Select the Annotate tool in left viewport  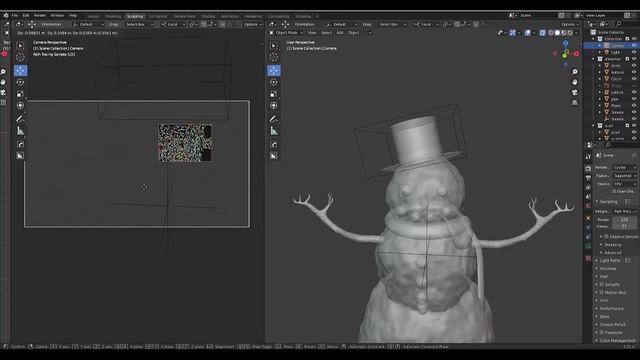point(20,119)
